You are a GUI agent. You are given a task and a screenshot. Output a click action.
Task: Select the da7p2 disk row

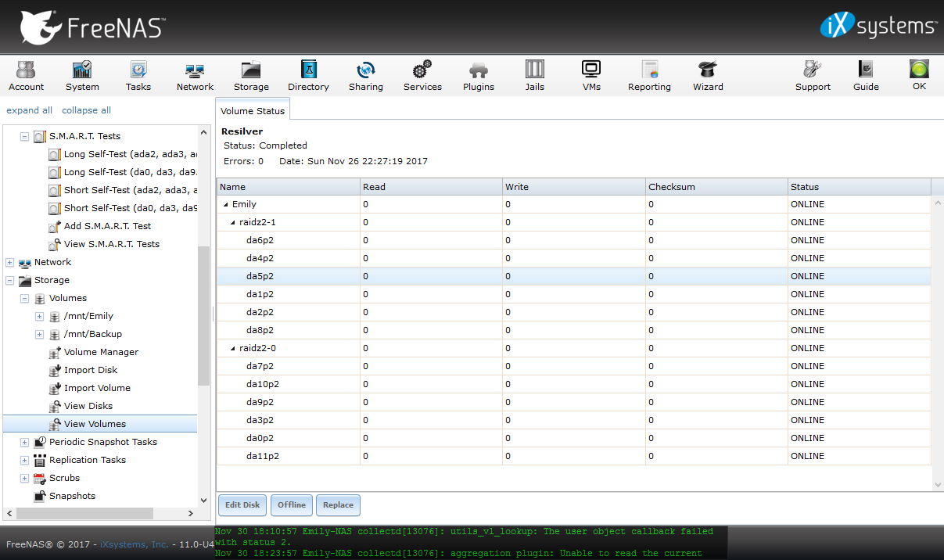pyautogui.click(x=260, y=366)
